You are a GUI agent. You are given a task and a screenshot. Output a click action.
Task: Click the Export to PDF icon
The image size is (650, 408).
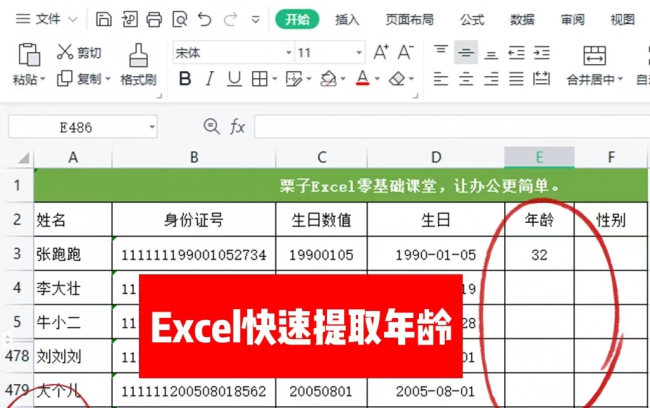pos(129,19)
